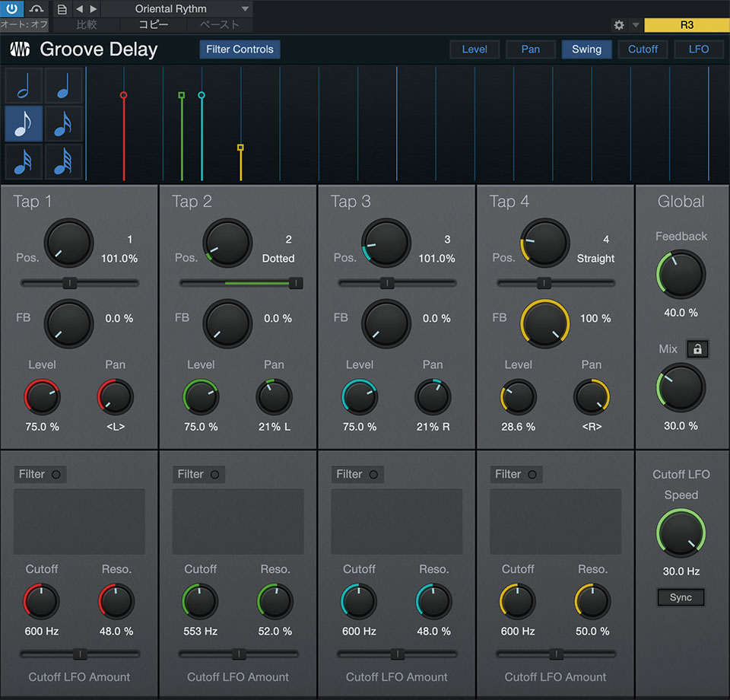Viewport: 730px width, 700px height.
Task: Click the Tap 4 yellow Pan knob
Action: pos(592,397)
